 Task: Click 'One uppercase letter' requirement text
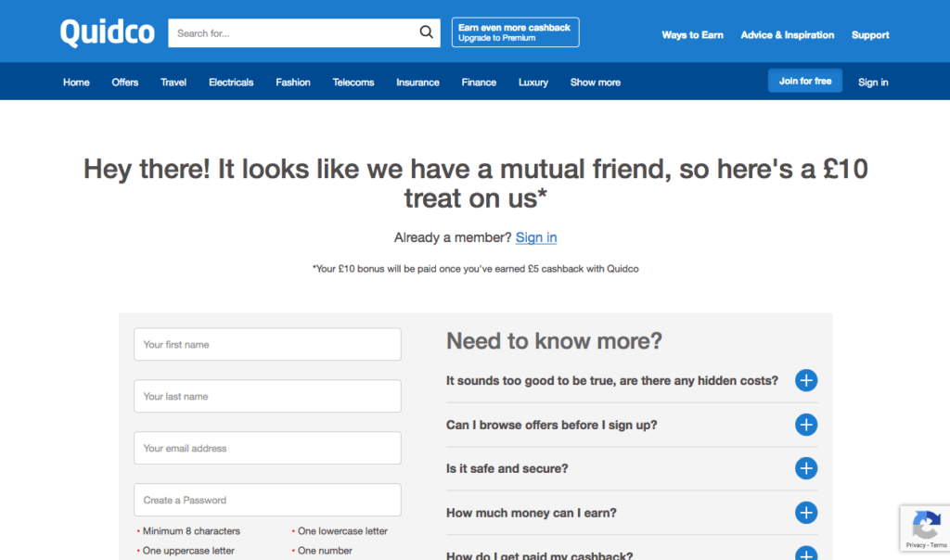click(x=187, y=551)
